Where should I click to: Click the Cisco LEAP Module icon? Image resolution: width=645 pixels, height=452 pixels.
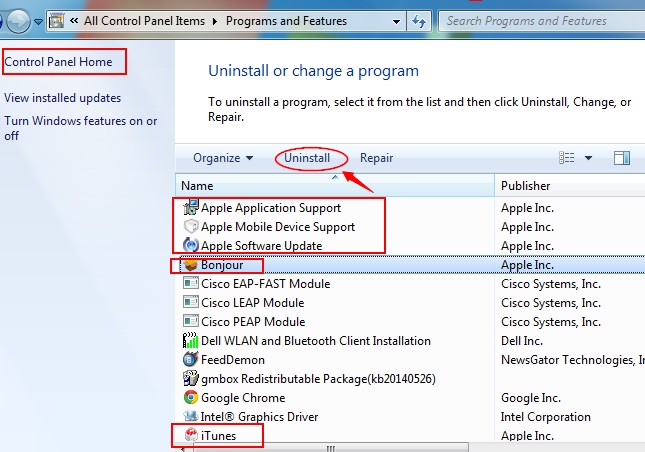tap(191, 302)
